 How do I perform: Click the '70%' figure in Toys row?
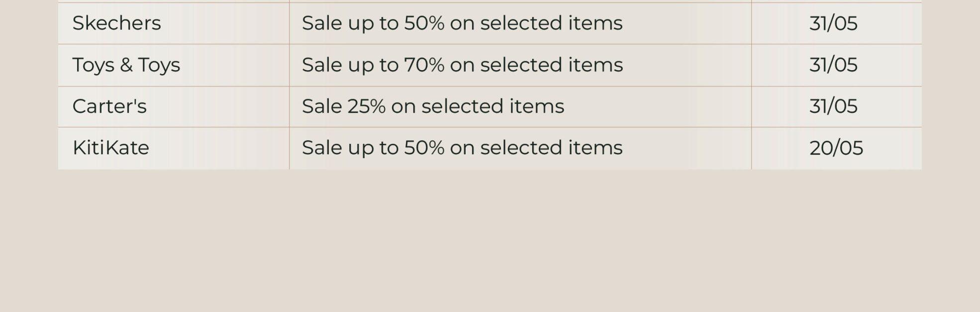[424, 65]
